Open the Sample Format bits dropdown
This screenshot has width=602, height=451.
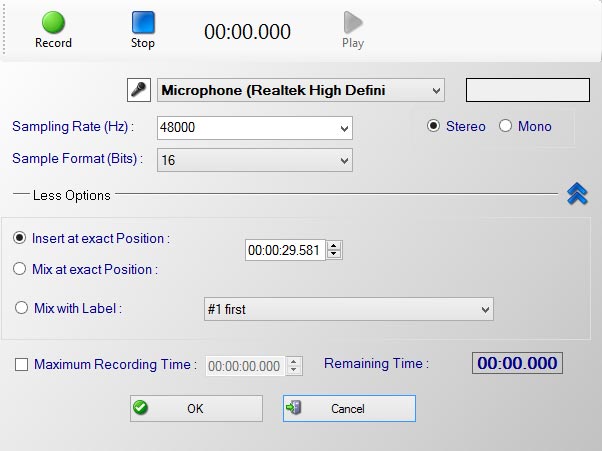pos(345,159)
